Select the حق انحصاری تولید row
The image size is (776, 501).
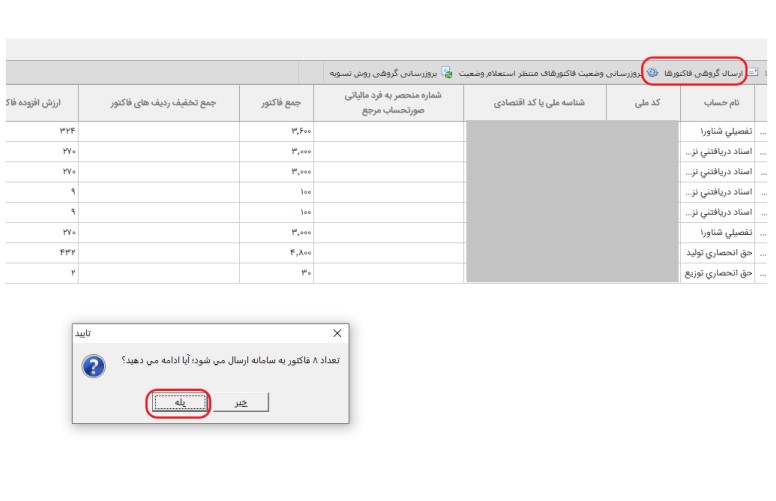[720, 253]
